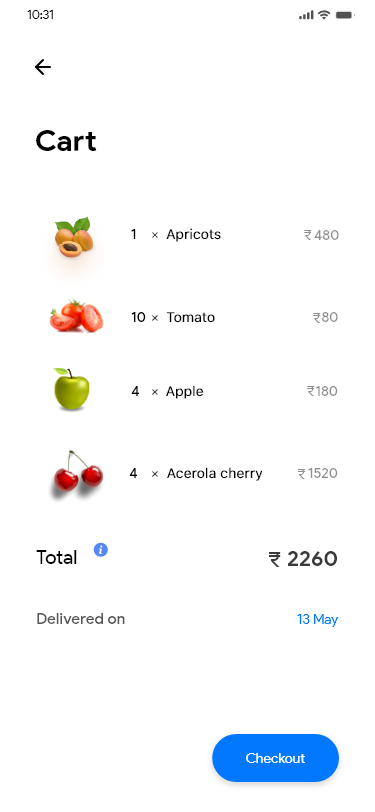Screen dimensions: 375x812
Task: Select the Apricots item name
Action: (x=194, y=235)
